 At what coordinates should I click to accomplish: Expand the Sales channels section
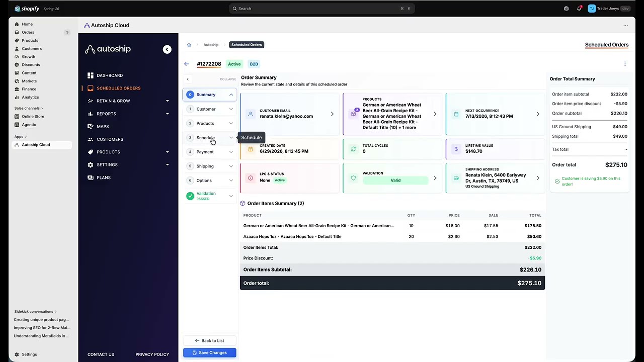click(29, 108)
